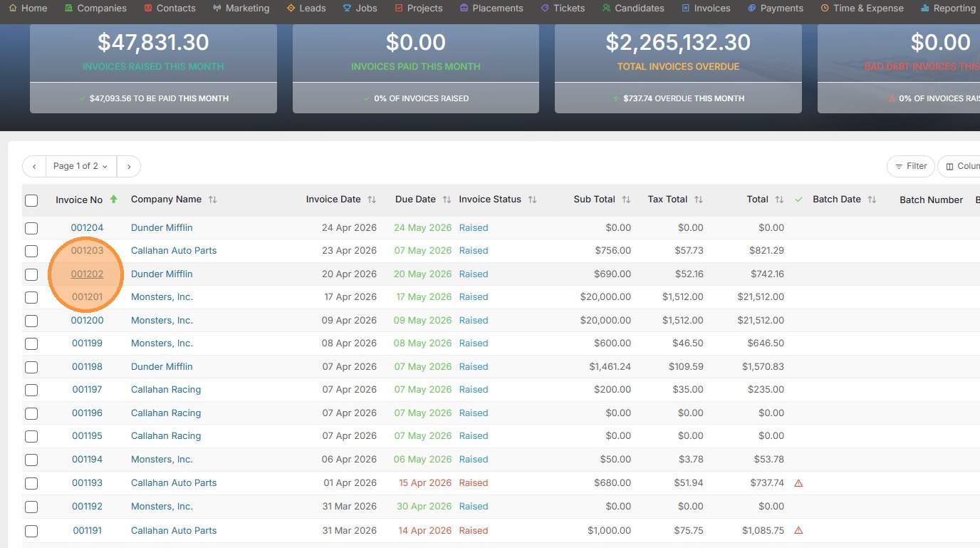
Task: Select Invoices in the navigation bar
Action: [x=706, y=9]
